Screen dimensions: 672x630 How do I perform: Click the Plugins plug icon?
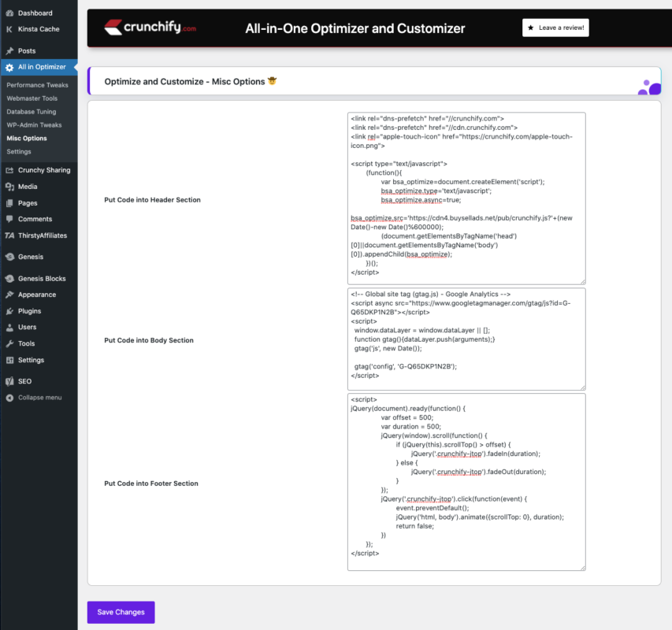9,311
